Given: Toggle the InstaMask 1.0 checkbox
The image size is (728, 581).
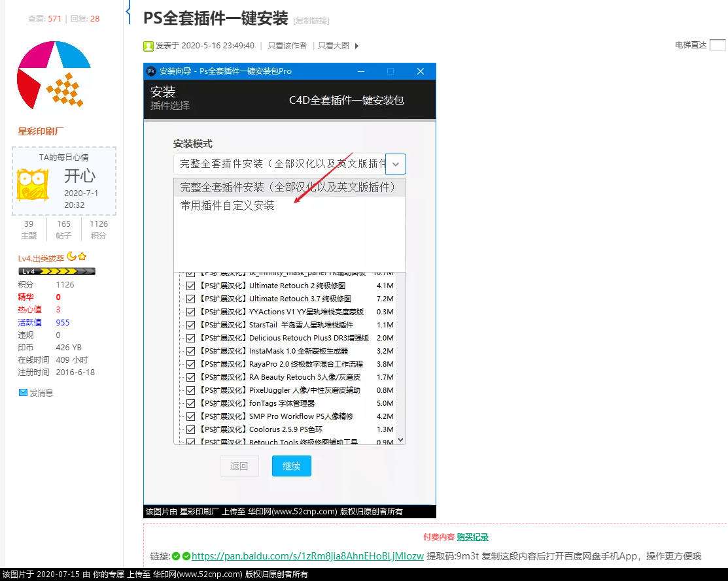Looking at the screenshot, I should (x=190, y=352).
